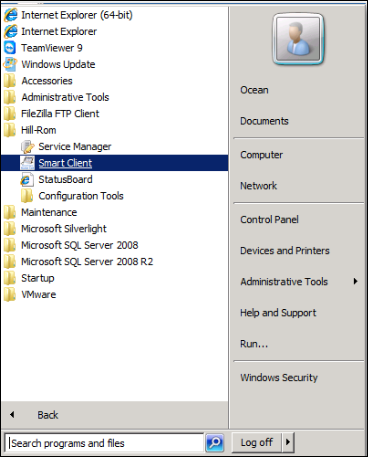Click the Microsoft Silverlight folder icon

click(10, 229)
